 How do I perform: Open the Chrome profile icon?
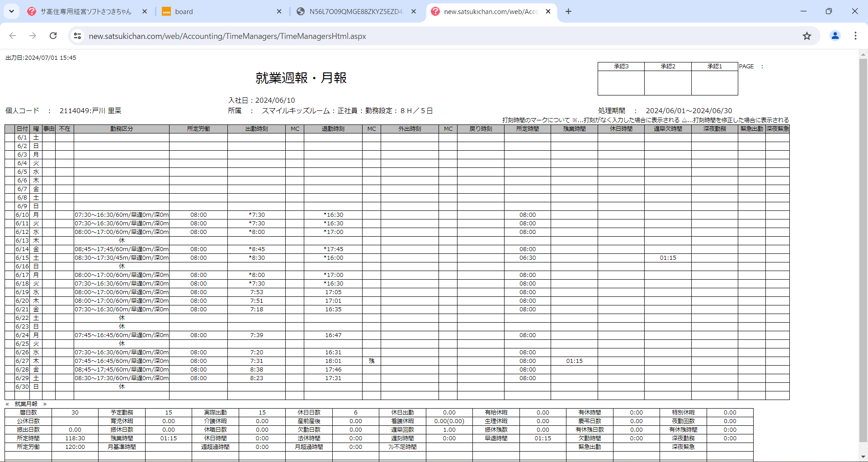click(x=835, y=36)
